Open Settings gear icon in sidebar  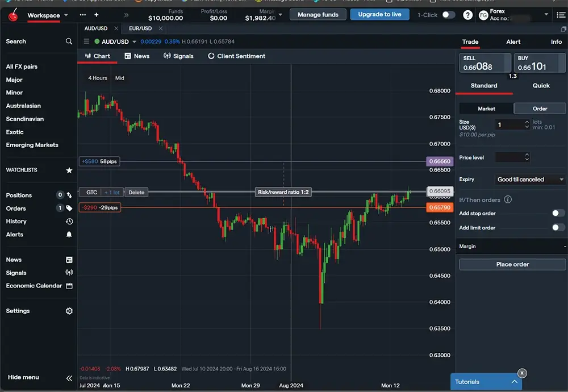click(x=69, y=311)
